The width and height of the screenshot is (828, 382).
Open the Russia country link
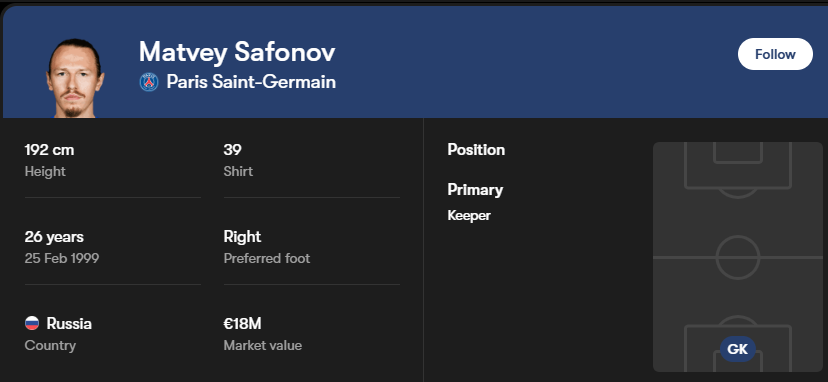pos(69,323)
